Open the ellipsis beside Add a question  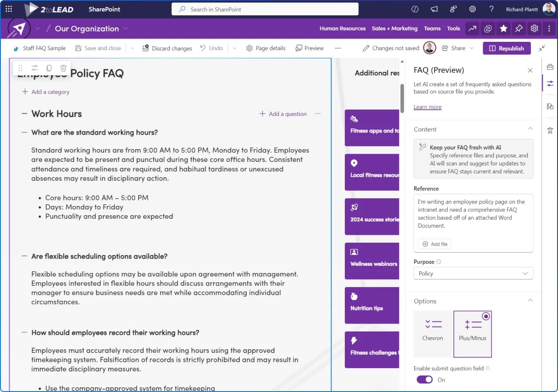(x=318, y=114)
